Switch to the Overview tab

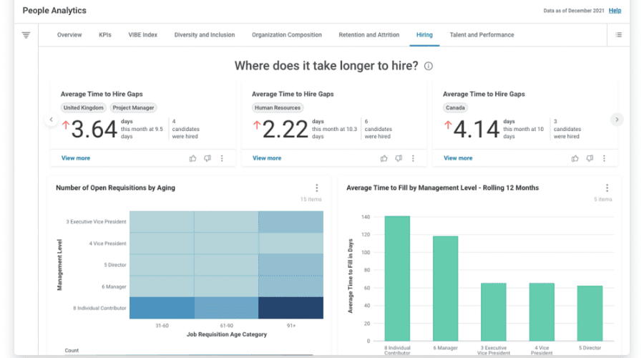pyautogui.click(x=69, y=35)
